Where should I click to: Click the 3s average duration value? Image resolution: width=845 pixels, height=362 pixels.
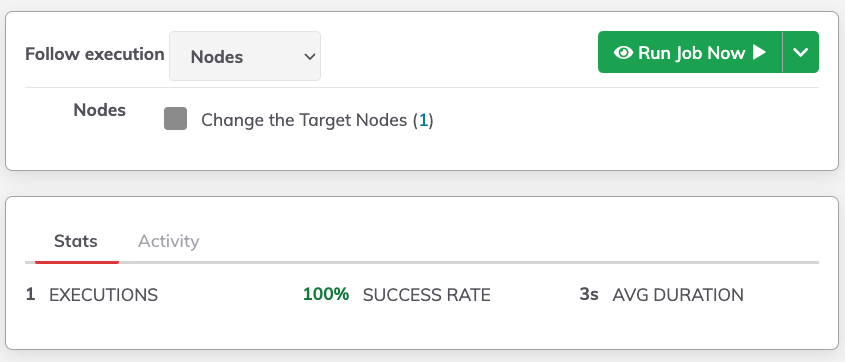coord(589,294)
